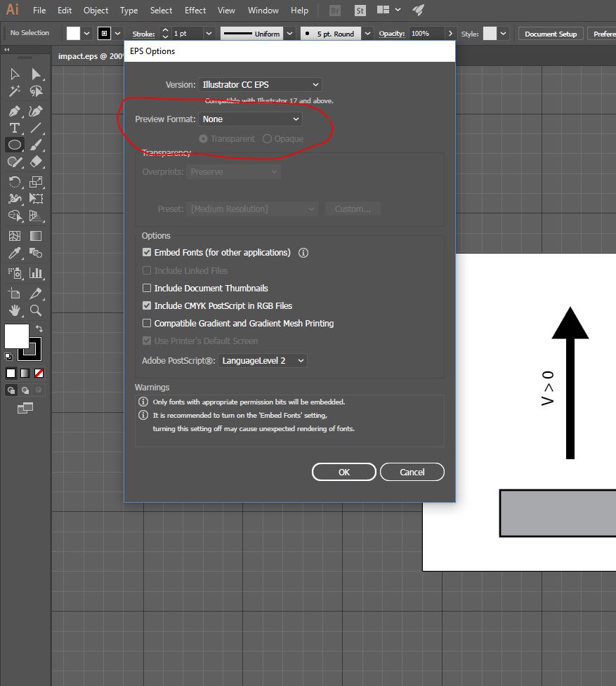Open the File menu
Screen dimensions: 616x686
(39, 10)
